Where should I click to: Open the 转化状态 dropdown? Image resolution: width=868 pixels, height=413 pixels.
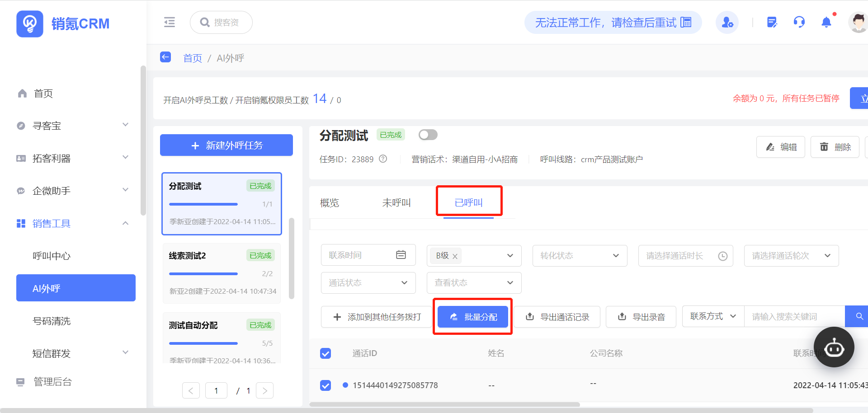click(x=580, y=256)
